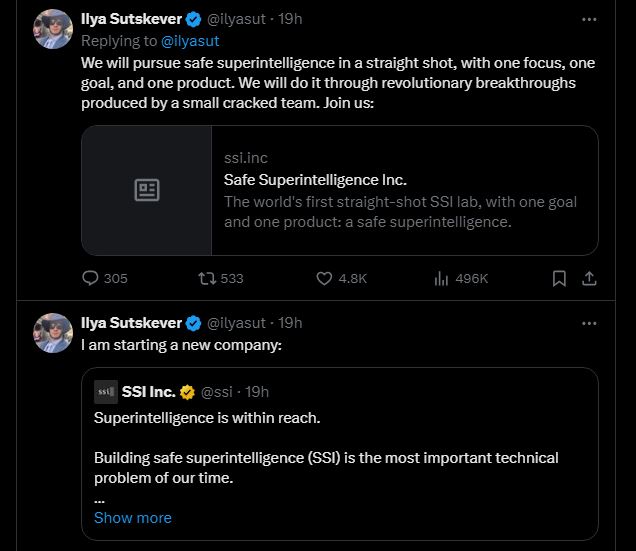Viewport: 636px width, 551px height.
Task: Click Ilya Sutskever's avatar on first tweet
Action: click(52, 28)
